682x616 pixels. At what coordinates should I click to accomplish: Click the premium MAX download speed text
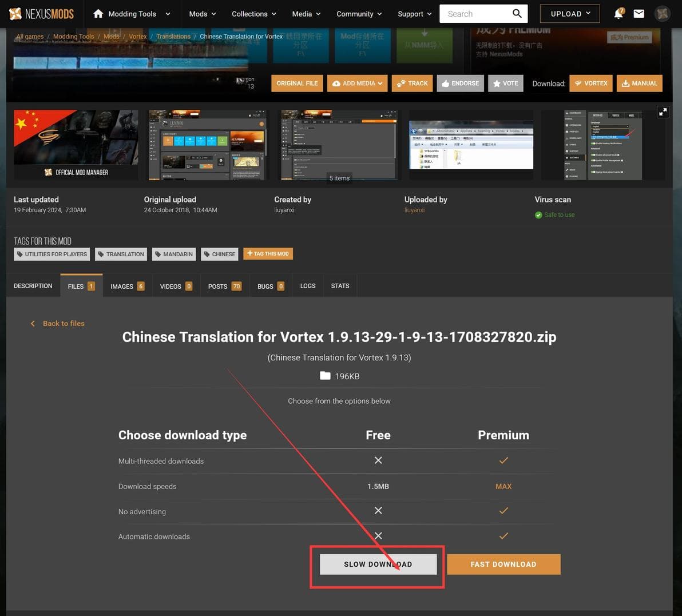[503, 486]
